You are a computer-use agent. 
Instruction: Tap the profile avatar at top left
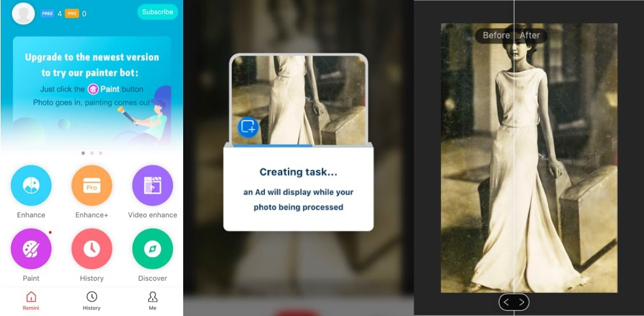[24, 13]
